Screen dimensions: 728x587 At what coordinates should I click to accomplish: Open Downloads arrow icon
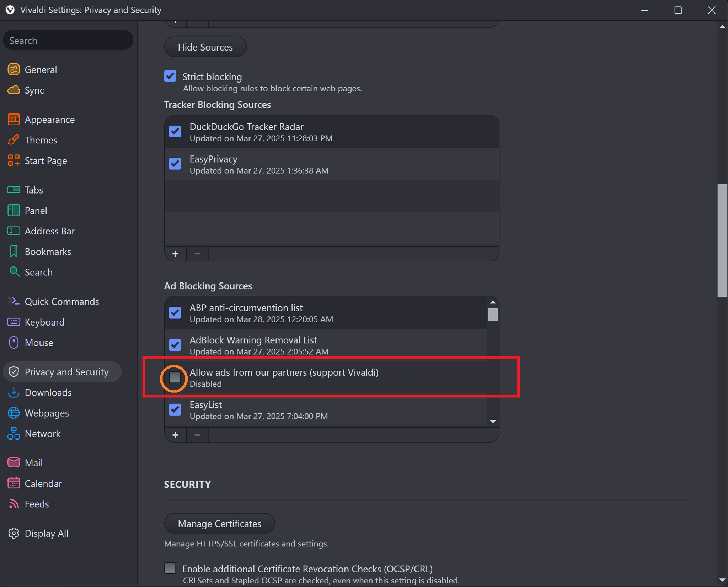coord(14,392)
